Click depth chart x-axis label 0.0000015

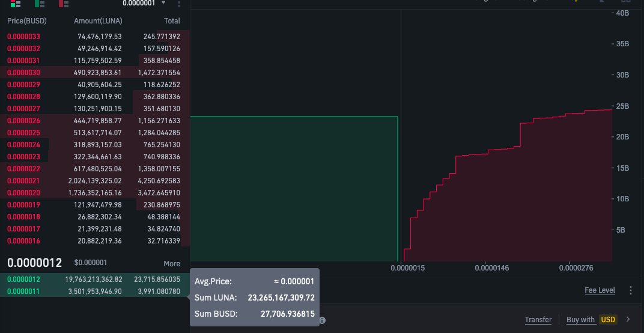click(408, 268)
